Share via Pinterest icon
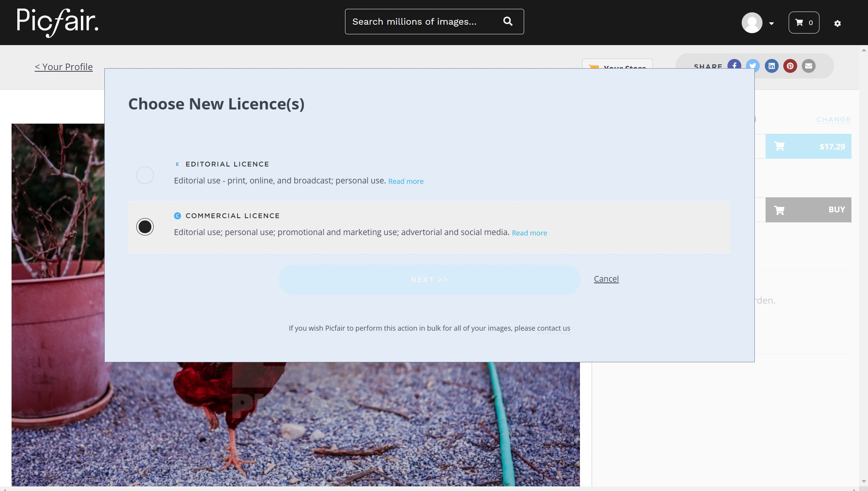 [790, 66]
